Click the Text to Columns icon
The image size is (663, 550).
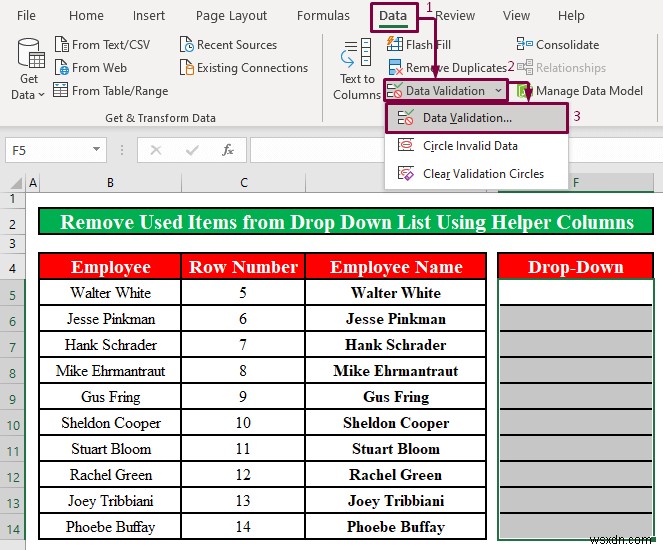click(356, 53)
